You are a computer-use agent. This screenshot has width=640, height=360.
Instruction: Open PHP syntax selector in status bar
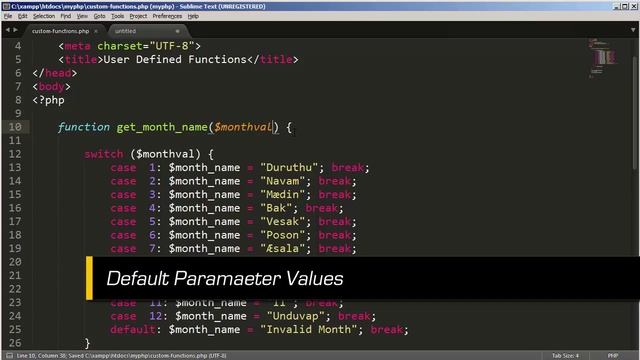pos(612,356)
